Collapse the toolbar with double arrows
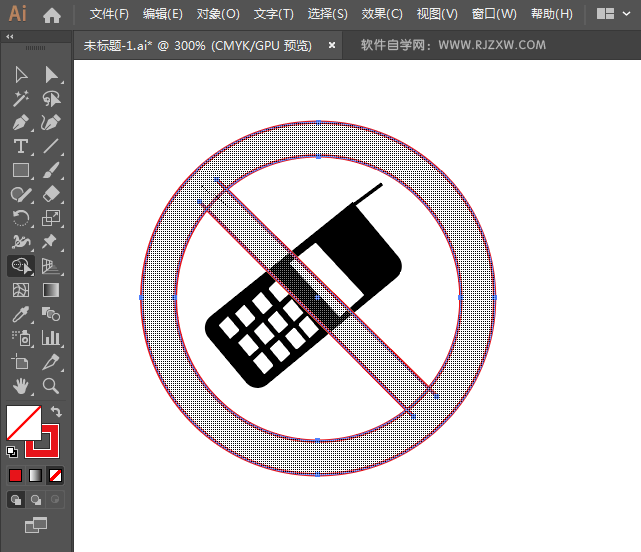 click(10, 36)
